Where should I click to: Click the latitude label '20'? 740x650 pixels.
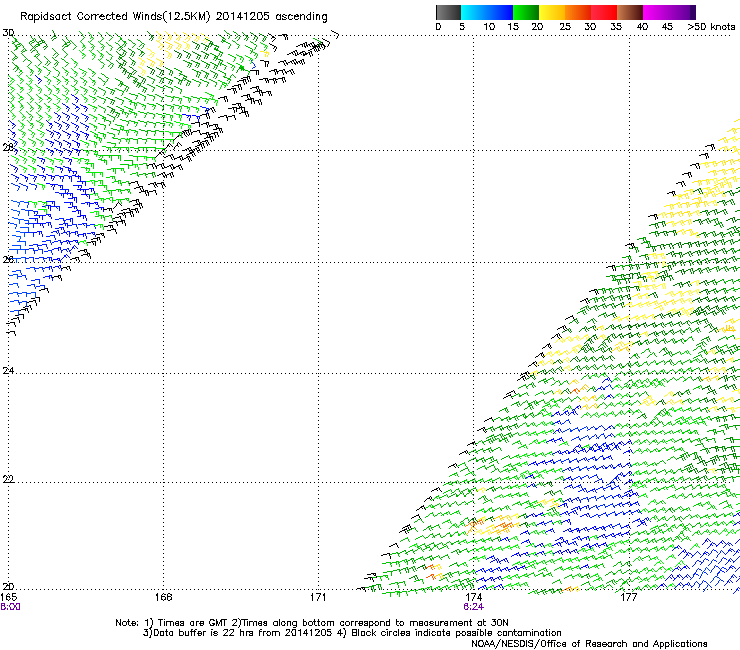pyautogui.click(x=8, y=587)
